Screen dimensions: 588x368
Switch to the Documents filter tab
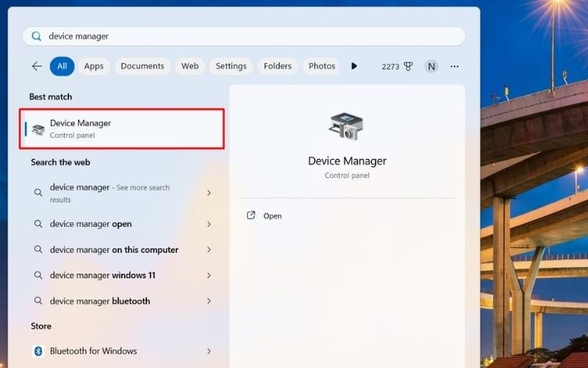click(x=142, y=66)
